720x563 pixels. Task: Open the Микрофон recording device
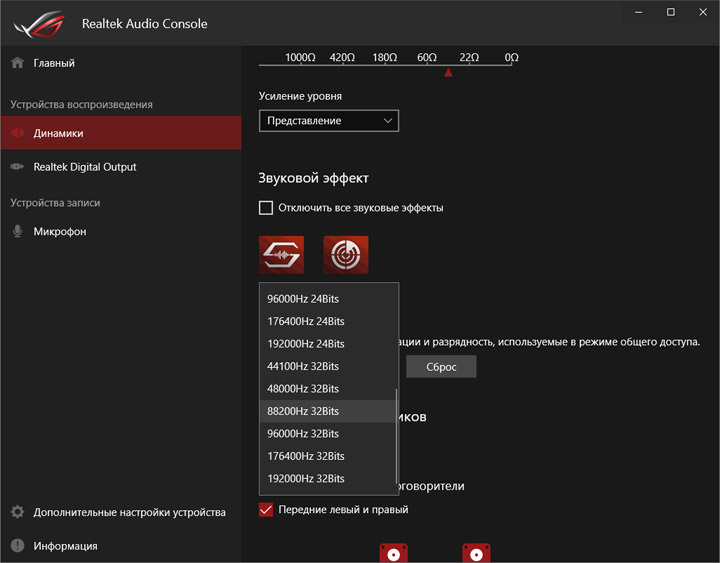121,231
